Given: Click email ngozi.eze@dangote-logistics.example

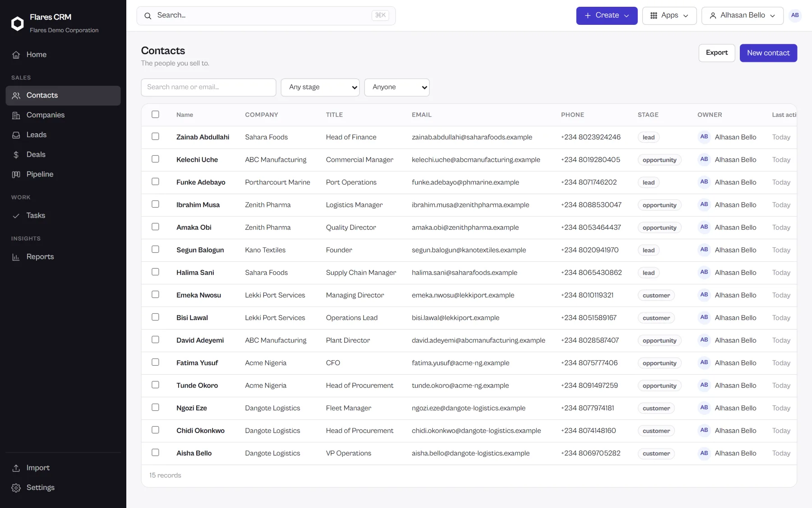Looking at the screenshot, I should point(468,408).
